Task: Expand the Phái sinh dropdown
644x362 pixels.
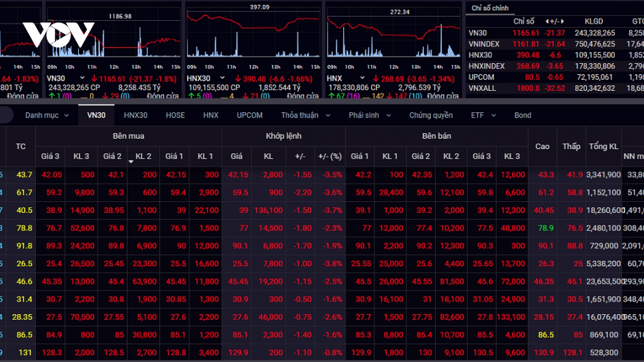Action: coord(369,115)
